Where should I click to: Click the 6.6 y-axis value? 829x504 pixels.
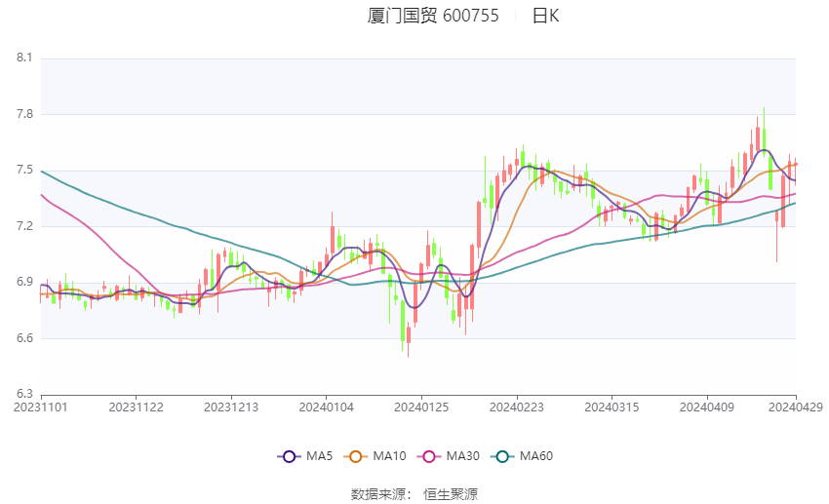24,338
